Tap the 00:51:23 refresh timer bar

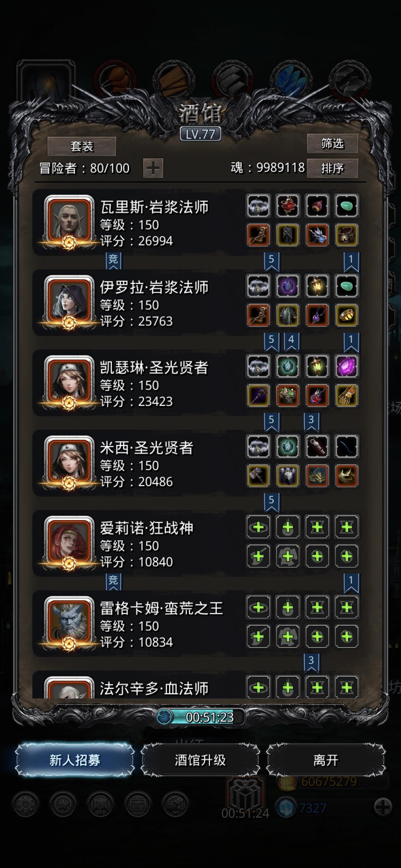tap(200, 717)
